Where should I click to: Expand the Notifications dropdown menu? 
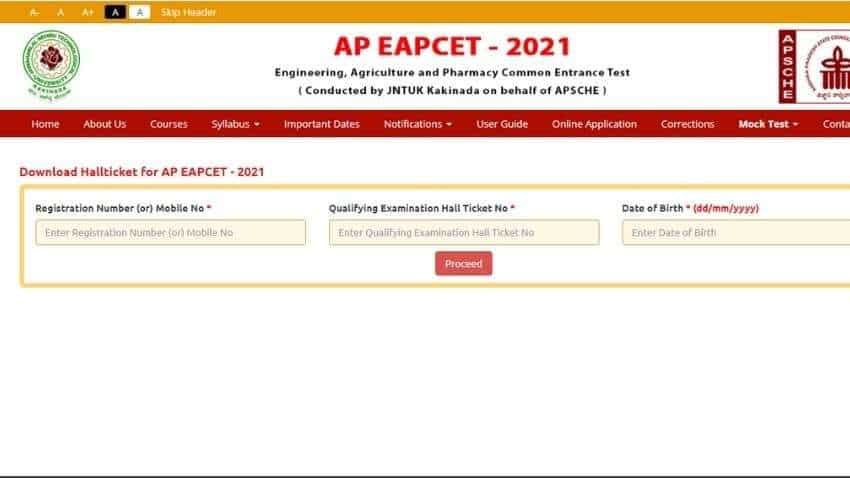(417, 124)
